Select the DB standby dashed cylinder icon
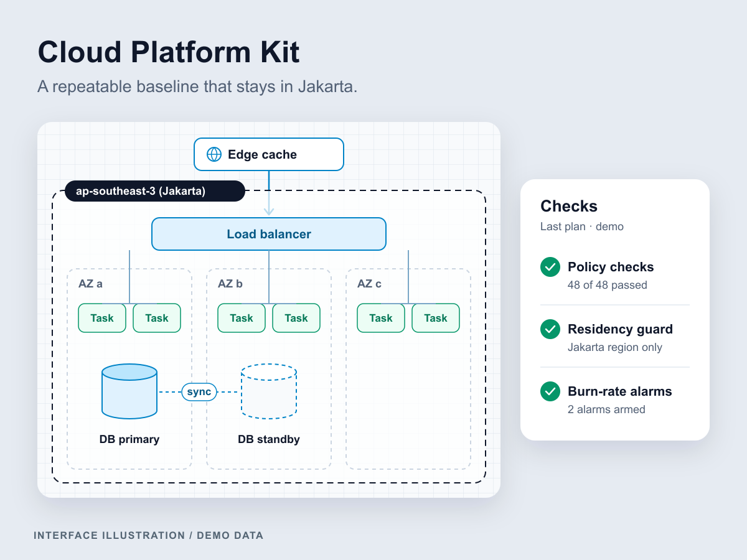The image size is (747, 560). [269, 391]
